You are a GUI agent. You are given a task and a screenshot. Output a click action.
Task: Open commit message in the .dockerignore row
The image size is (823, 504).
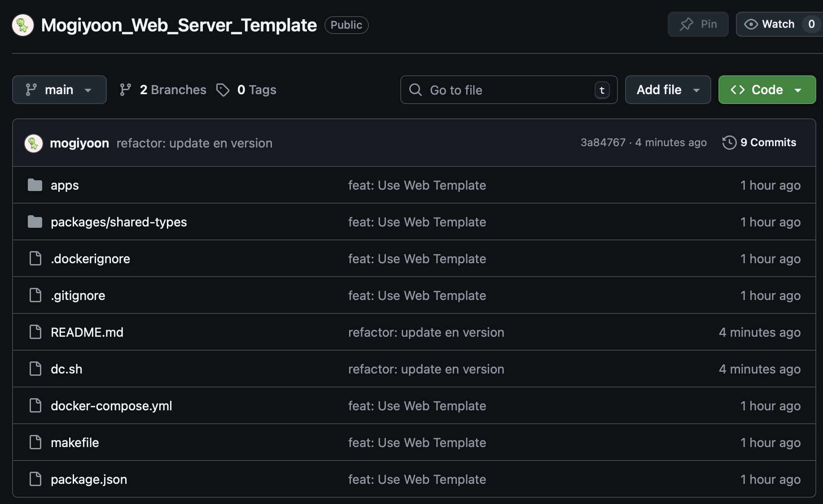tap(417, 259)
